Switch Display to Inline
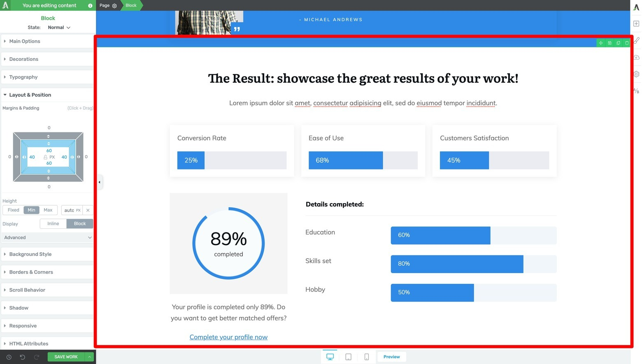This screenshot has height=364, width=642. coord(53,223)
